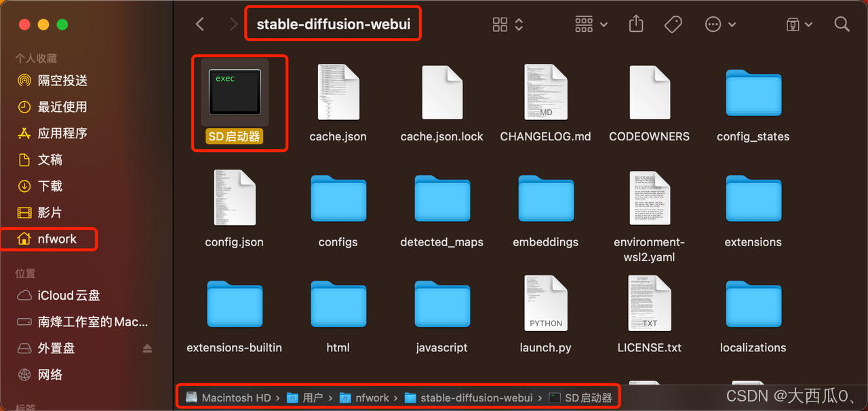Screen dimensions: 868x411
Task: Go to 文稿 in the sidebar
Action: pos(40,159)
